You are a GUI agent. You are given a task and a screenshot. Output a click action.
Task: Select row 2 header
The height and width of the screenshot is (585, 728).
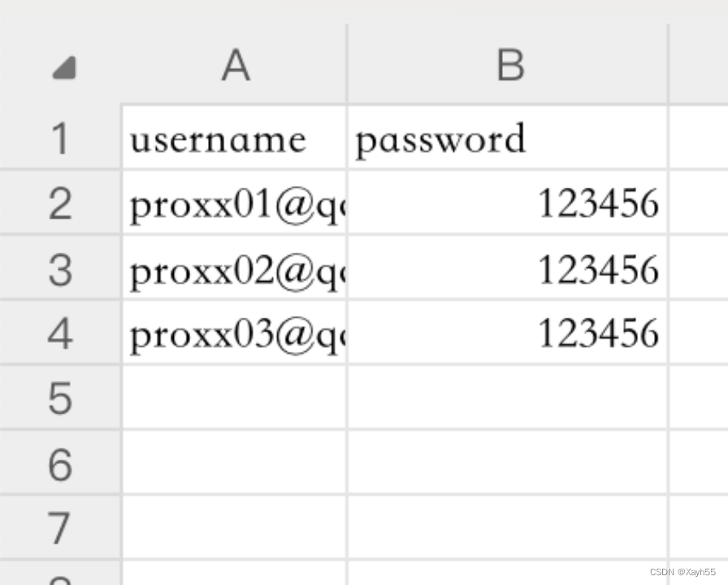pos(59,203)
